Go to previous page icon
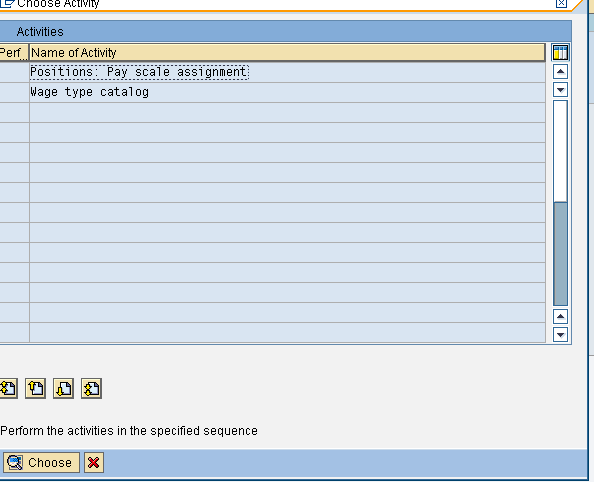The width and height of the screenshot is (594, 482). 35,388
